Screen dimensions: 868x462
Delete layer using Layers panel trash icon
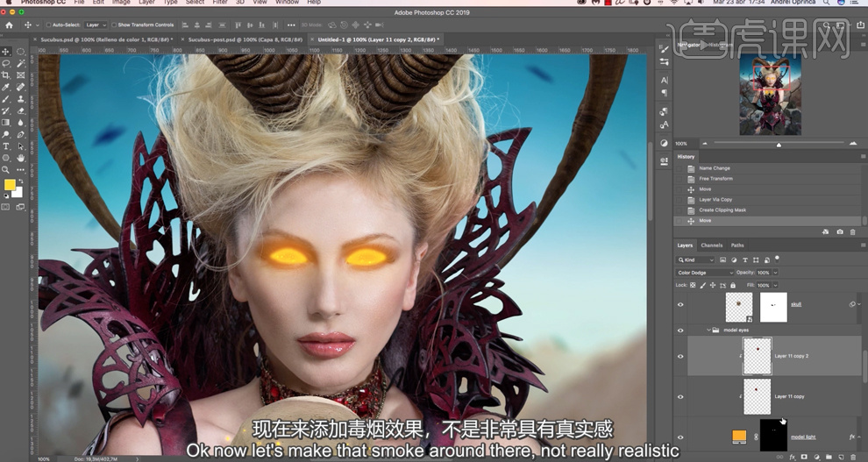pyautogui.click(x=853, y=457)
